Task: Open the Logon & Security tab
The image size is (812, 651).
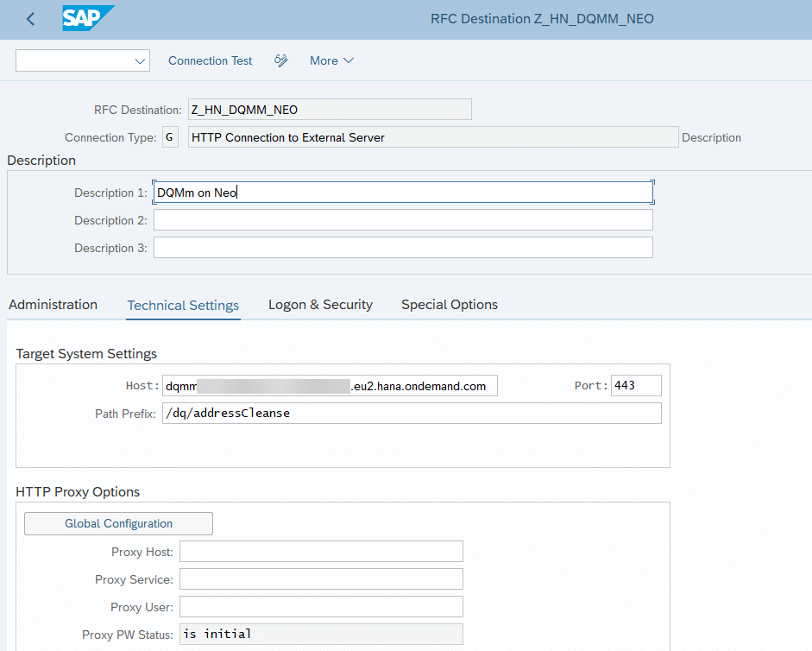Action: pos(320,304)
